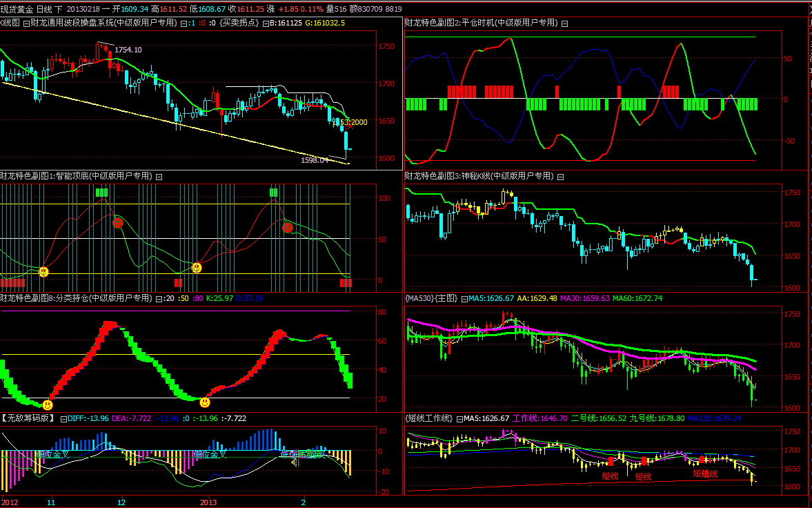Click yellow arrow marker in 无敌筹码版 panel
Viewport: 812px width, 508px height.
(295, 462)
